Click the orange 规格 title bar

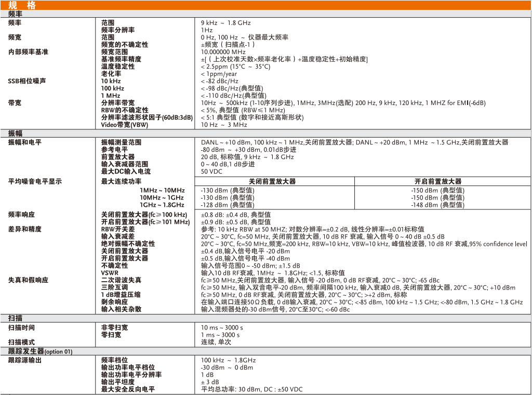(x=266, y=5)
